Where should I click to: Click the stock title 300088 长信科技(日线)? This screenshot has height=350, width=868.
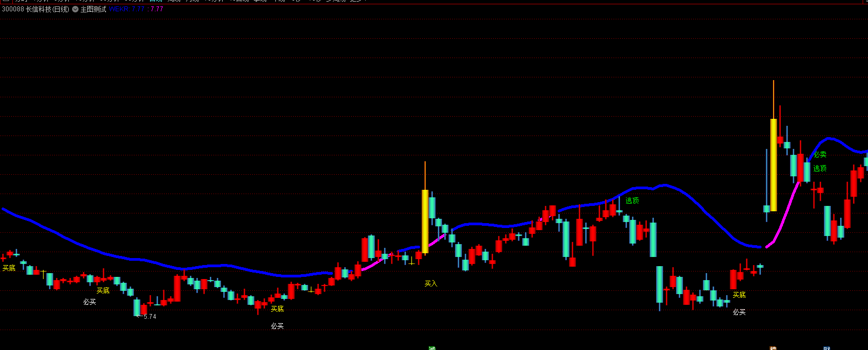(x=35, y=9)
